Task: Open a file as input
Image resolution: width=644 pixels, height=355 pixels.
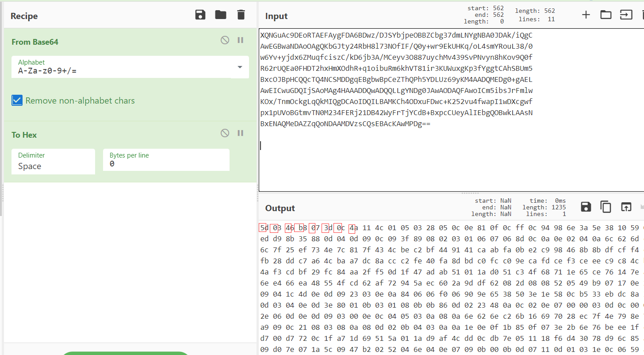Action: click(x=625, y=15)
